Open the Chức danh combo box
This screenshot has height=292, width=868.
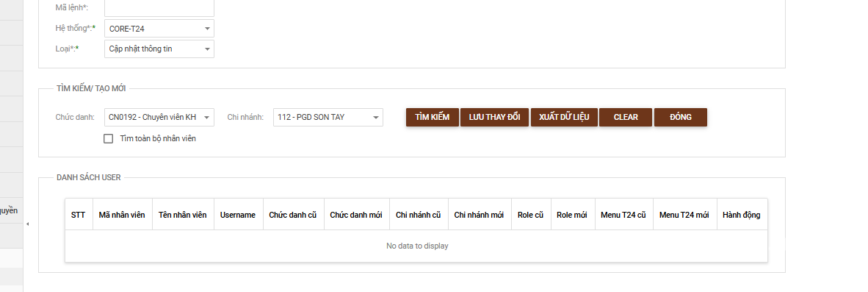[159, 117]
